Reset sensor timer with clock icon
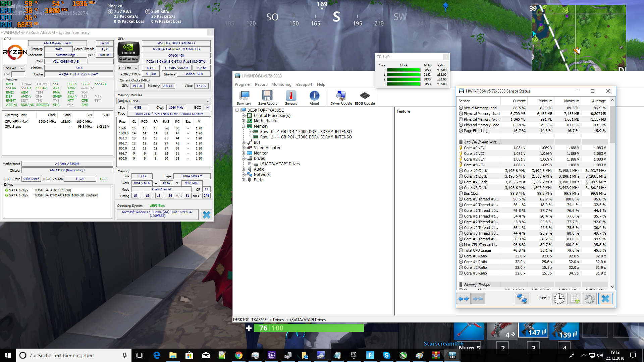This screenshot has height=362, width=644. click(x=559, y=298)
